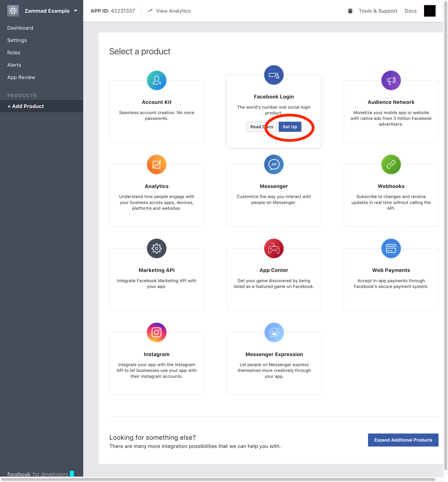448x482 pixels.
Task: Open Alerts in the sidebar
Action: (x=14, y=65)
